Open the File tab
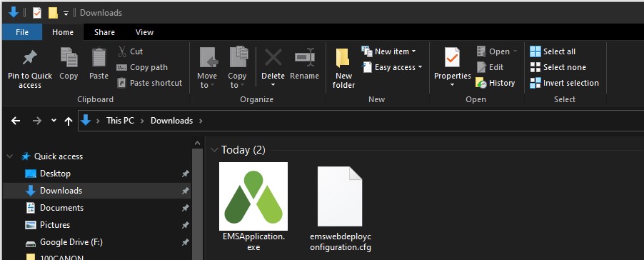644x260 pixels. pos(22,32)
